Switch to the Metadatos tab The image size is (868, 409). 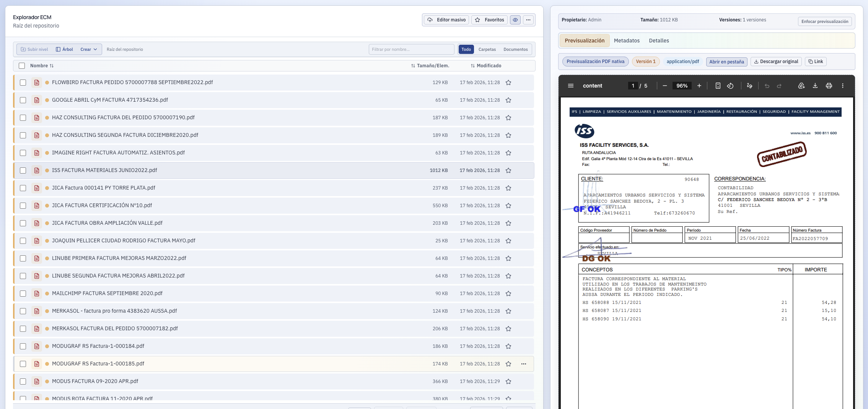point(627,41)
